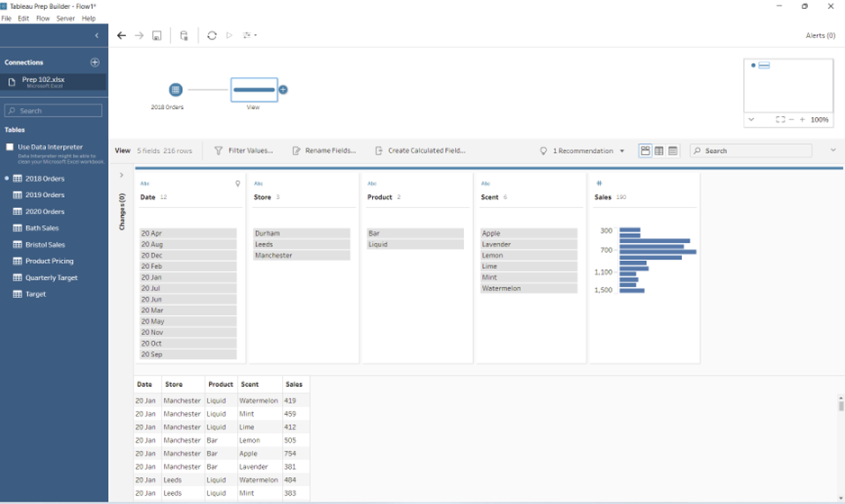Click the back arrow in the toolbar

pos(122,35)
